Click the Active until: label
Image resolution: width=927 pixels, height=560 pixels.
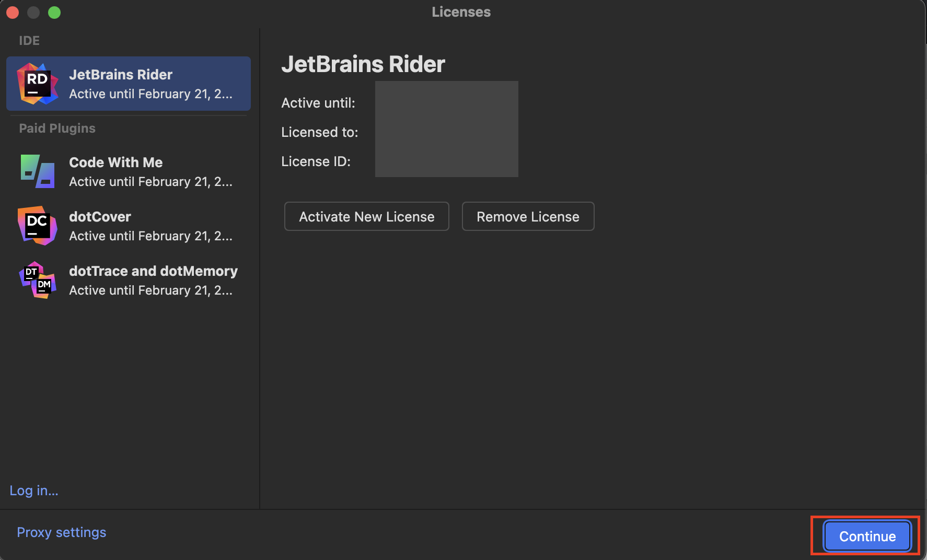318,103
